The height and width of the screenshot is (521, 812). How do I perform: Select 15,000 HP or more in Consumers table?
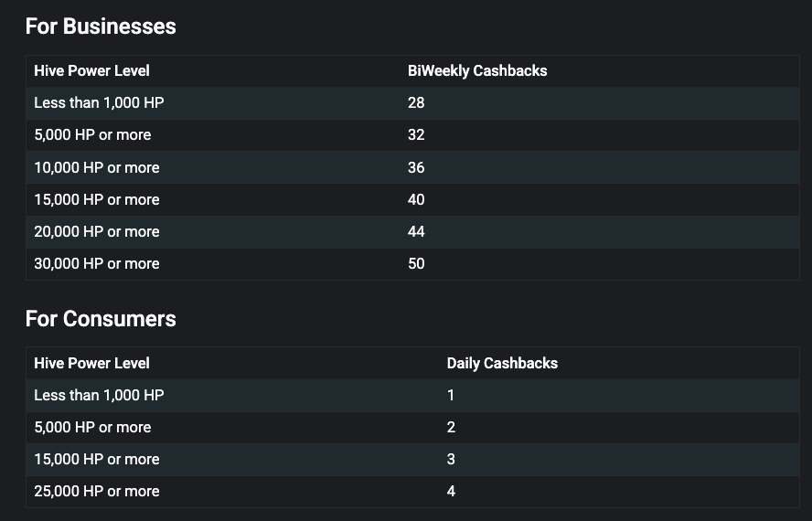coord(96,459)
